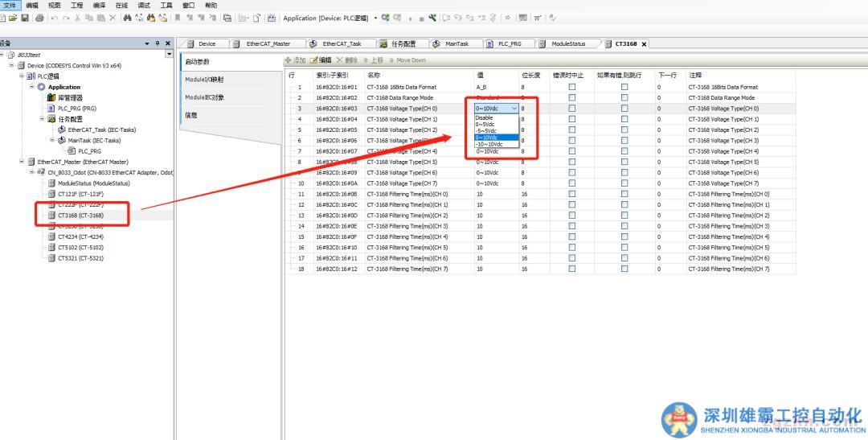This screenshot has height=440, width=868.
Task: Check 如果有错,则跳行 box for row 3
Action: click(624, 108)
